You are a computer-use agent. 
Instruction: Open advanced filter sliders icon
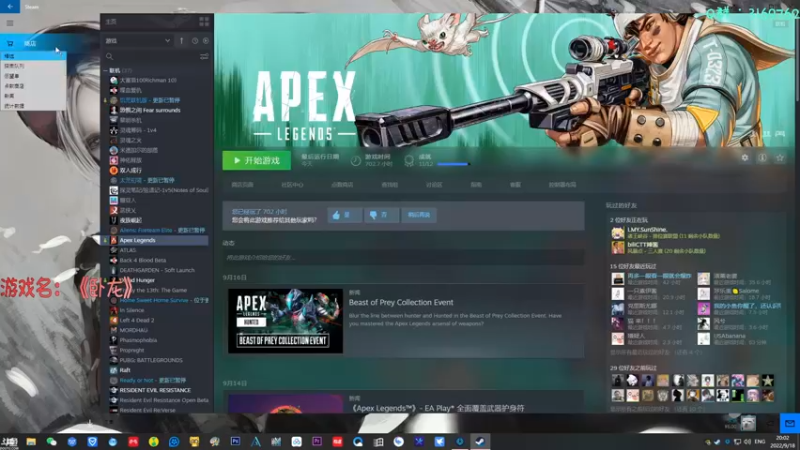click(204, 56)
